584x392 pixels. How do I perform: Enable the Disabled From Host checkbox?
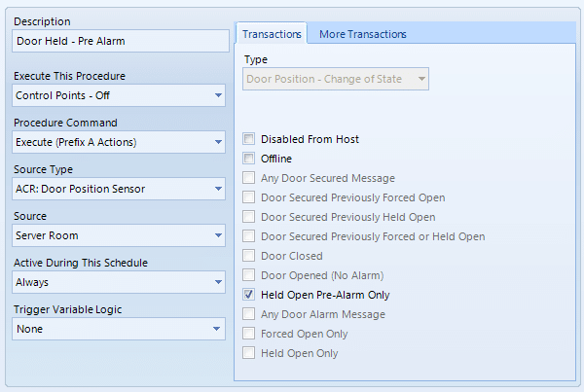pos(249,139)
